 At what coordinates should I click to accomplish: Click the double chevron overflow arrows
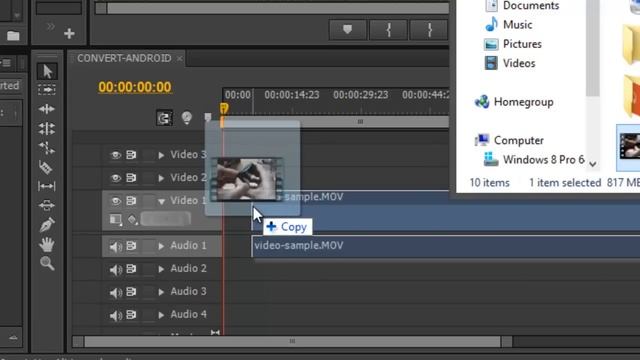click(51, 27)
